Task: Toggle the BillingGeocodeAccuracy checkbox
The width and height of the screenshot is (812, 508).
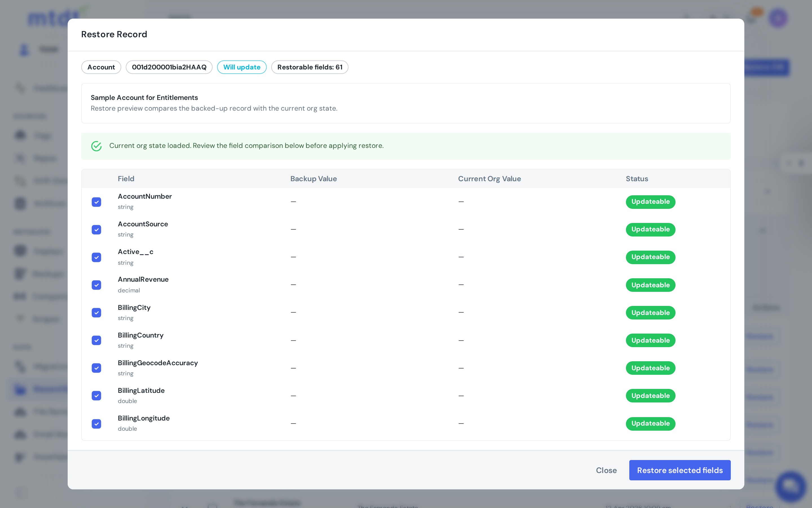Action: tap(96, 368)
